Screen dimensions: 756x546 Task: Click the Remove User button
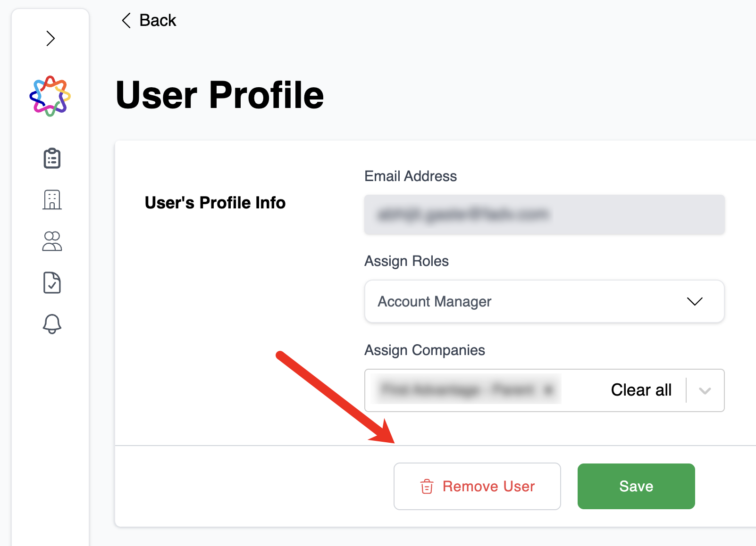pyautogui.click(x=477, y=486)
